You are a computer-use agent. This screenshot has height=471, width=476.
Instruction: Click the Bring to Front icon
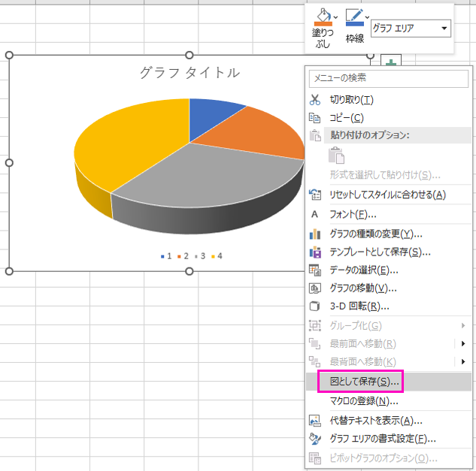(315, 343)
